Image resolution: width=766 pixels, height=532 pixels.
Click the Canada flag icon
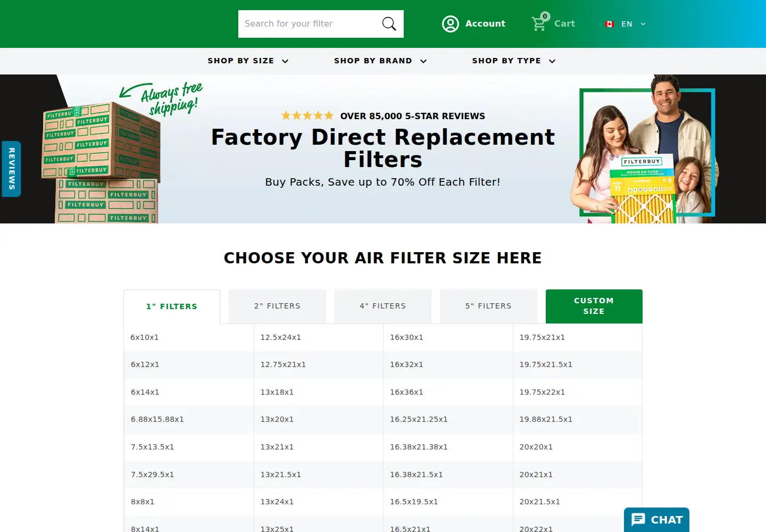coord(610,24)
